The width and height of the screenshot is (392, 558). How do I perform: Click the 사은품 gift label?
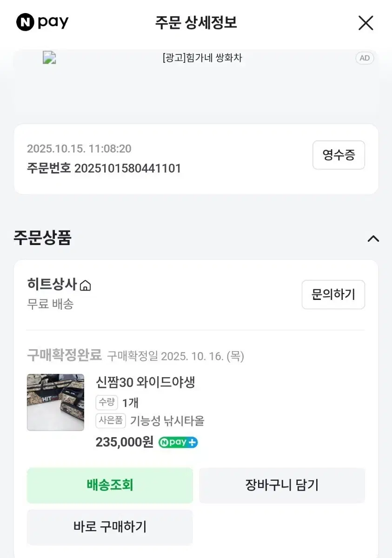click(111, 421)
